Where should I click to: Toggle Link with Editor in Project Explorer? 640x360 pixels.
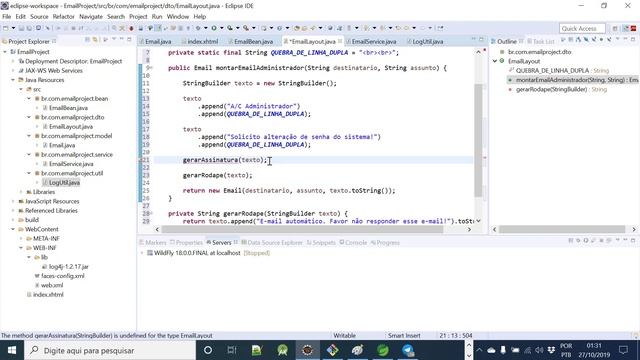pyautogui.click(x=95, y=40)
